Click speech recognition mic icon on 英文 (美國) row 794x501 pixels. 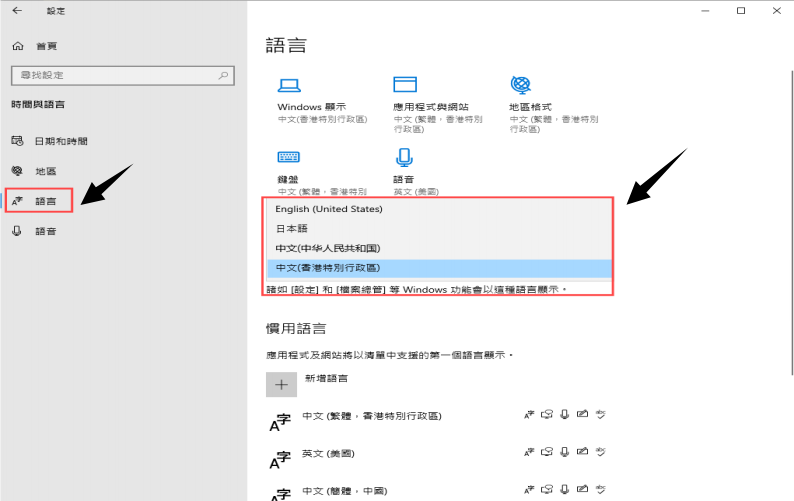tap(565, 451)
